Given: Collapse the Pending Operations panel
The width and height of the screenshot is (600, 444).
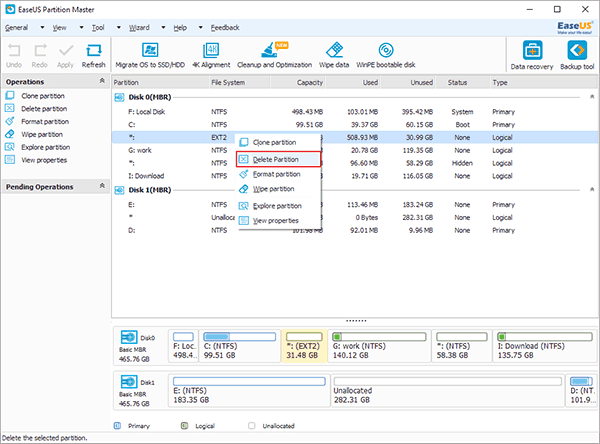Looking at the screenshot, I should [x=100, y=186].
